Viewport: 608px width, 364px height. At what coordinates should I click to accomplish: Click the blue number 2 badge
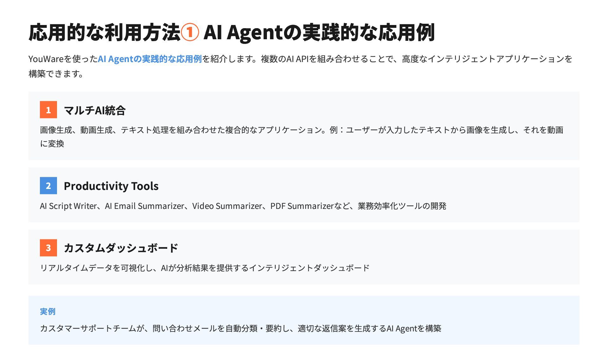click(x=48, y=185)
